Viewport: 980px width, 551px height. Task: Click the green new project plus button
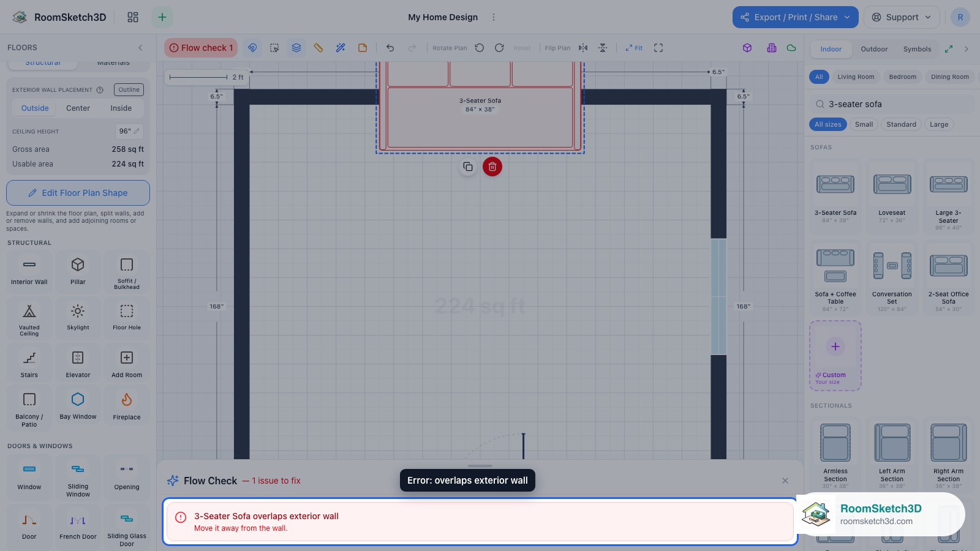[x=162, y=17]
